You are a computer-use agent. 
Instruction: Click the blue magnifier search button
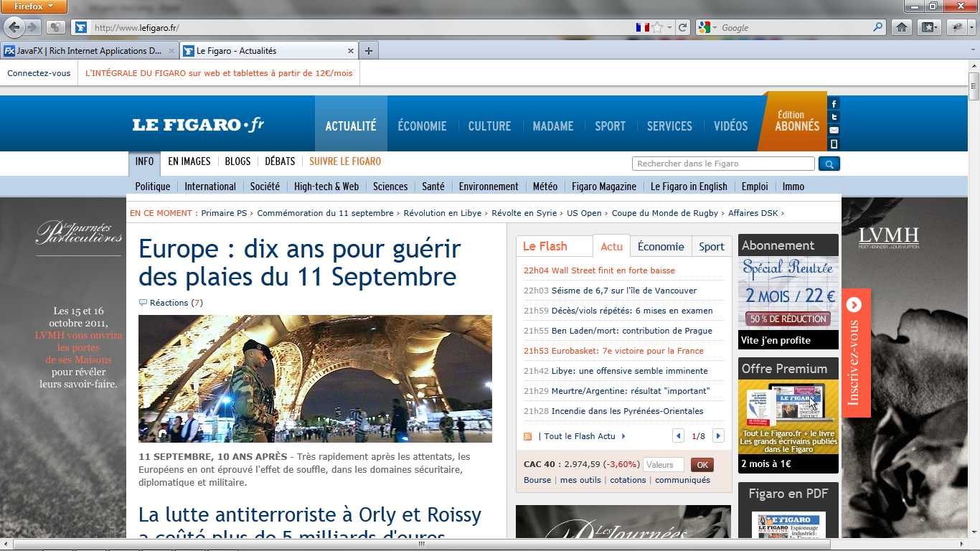click(829, 164)
